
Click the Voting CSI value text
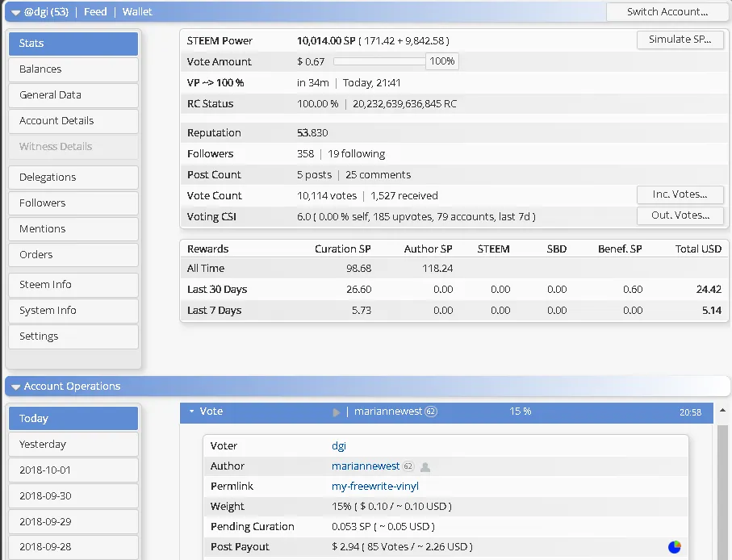click(x=416, y=217)
